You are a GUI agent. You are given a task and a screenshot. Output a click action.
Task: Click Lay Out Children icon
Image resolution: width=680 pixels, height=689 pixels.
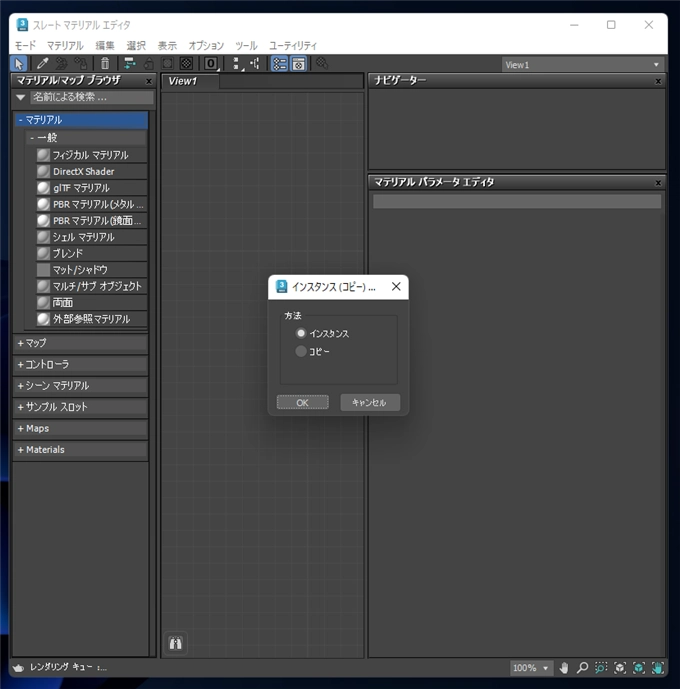click(255, 64)
